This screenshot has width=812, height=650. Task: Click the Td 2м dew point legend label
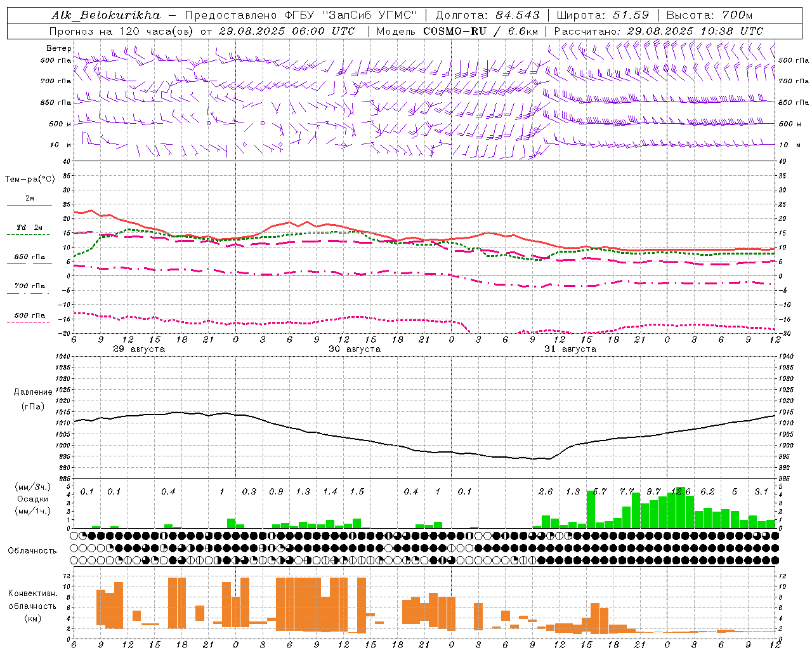coord(30,227)
